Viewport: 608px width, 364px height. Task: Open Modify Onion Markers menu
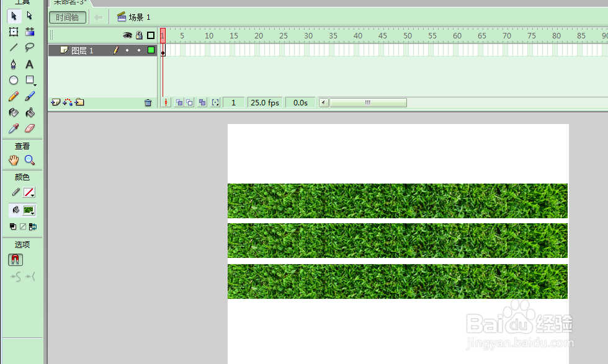pos(215,103)
